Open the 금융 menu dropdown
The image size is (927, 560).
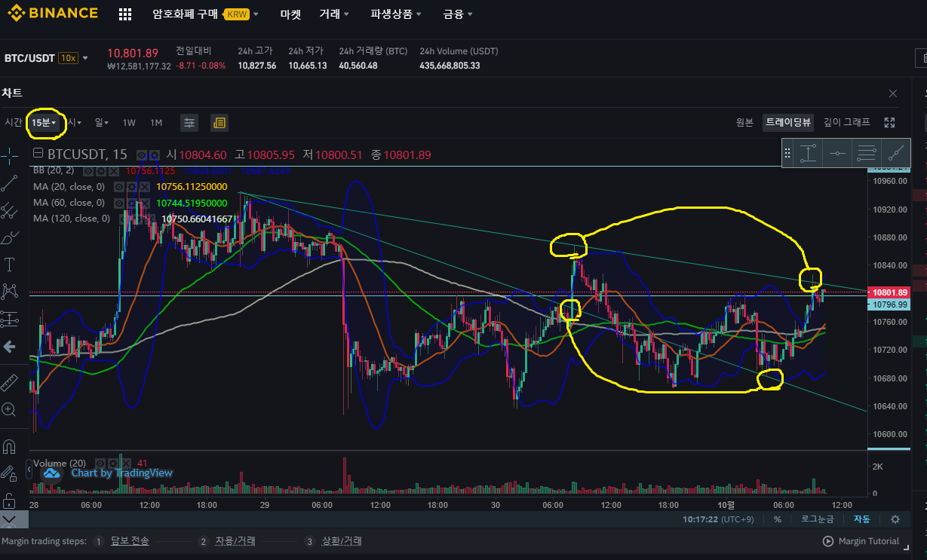[x=458, y=14]
